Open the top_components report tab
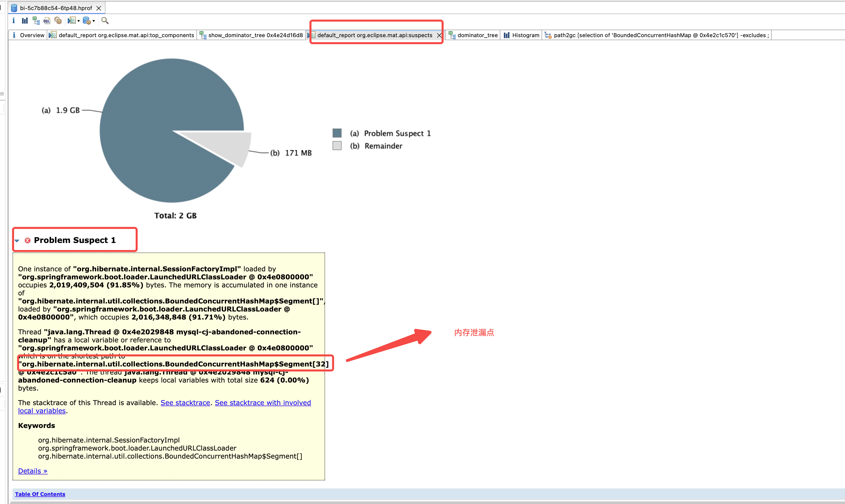Image resolution: width=845 pixels, height=504 pixels. 122,35
